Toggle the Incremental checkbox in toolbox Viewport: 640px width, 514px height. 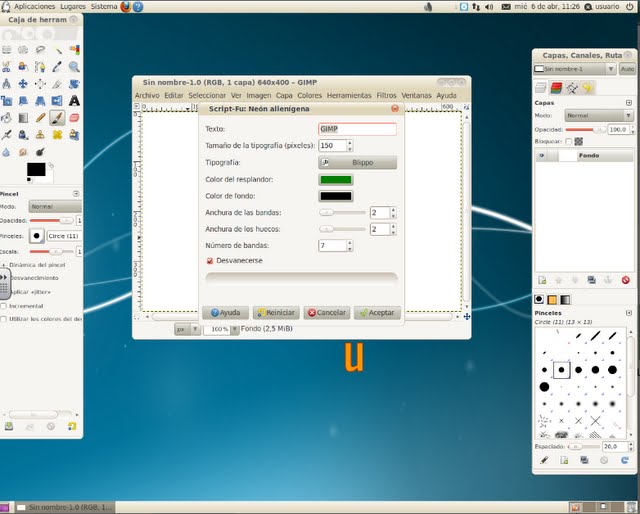tap(4, 306)
